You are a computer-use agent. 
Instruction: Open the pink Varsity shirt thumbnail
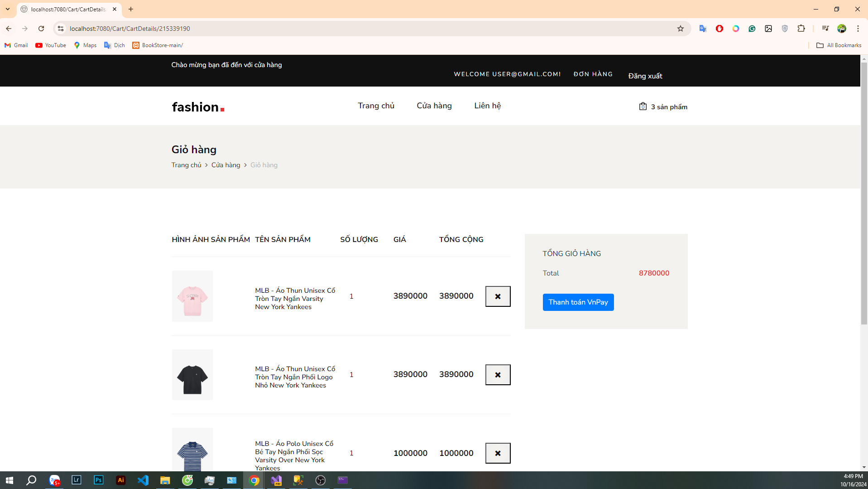(x=192, y=296)
